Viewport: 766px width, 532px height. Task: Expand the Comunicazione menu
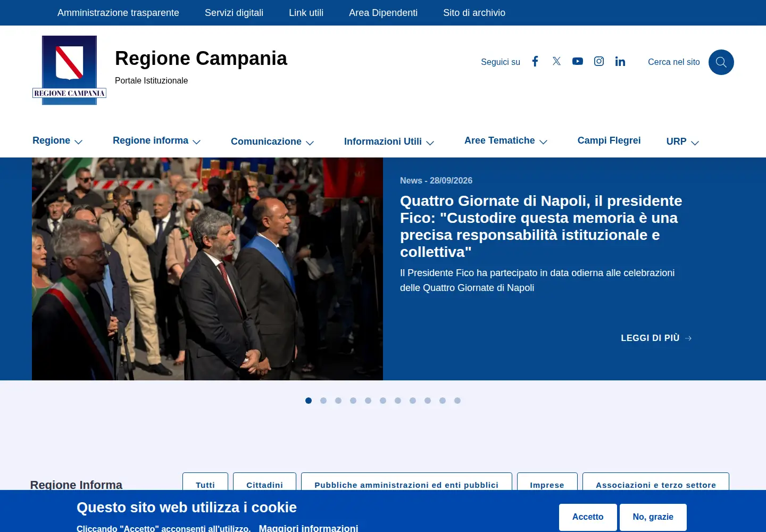click(x=272, y=142)
